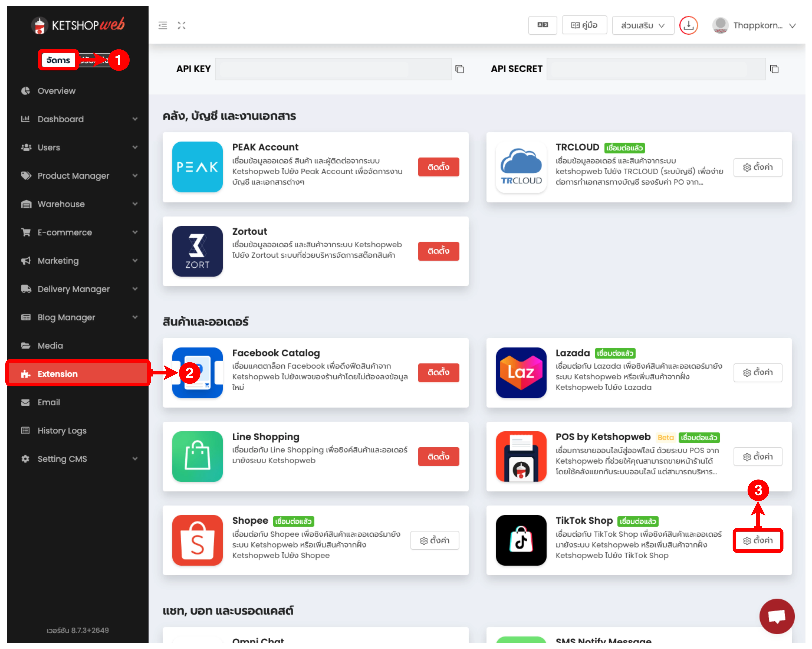Viewport: 812px width, 649px height.
Task: Expand the ส่วนเสริม dropdown
Action: 643,26
